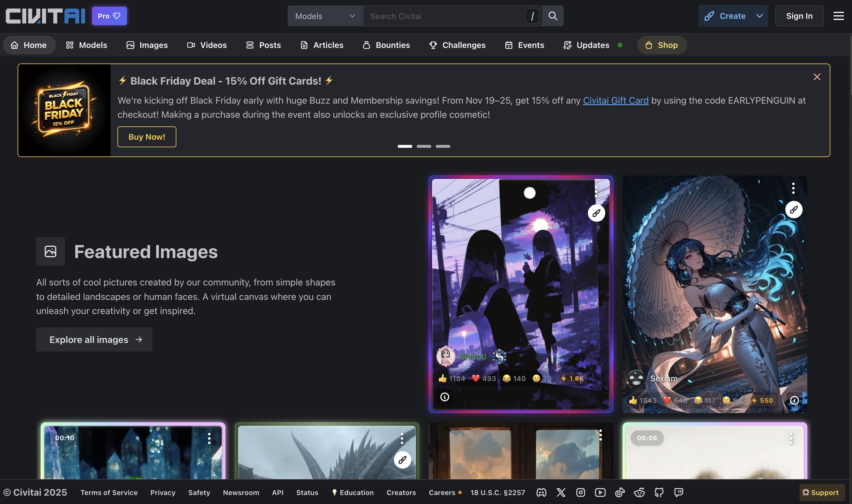This screenshot has width=852, height=504.
Task: Expand the Create button dropdown
Action: (760, 16)
